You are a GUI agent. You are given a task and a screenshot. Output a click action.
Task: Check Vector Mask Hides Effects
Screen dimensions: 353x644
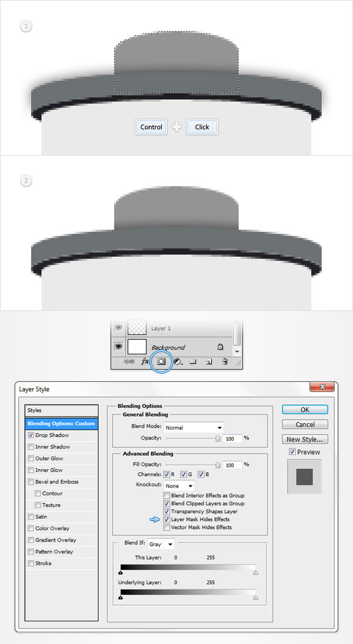tap(166, 527)
